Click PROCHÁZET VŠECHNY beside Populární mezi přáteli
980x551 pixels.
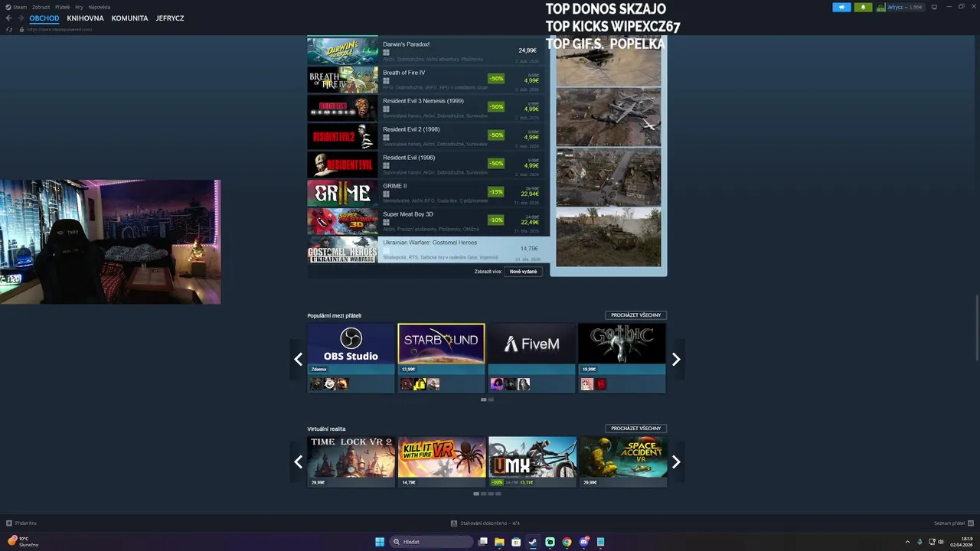[635, 315]
